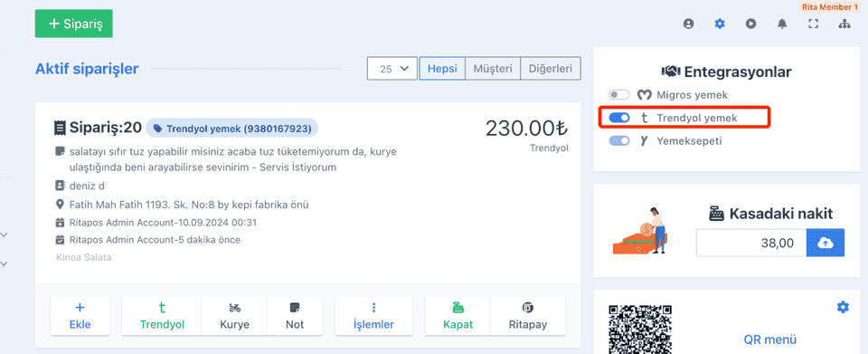868x354 pixels.
Task: Click the Trendyol yemek order tag
Action: [x=232, y=128]
